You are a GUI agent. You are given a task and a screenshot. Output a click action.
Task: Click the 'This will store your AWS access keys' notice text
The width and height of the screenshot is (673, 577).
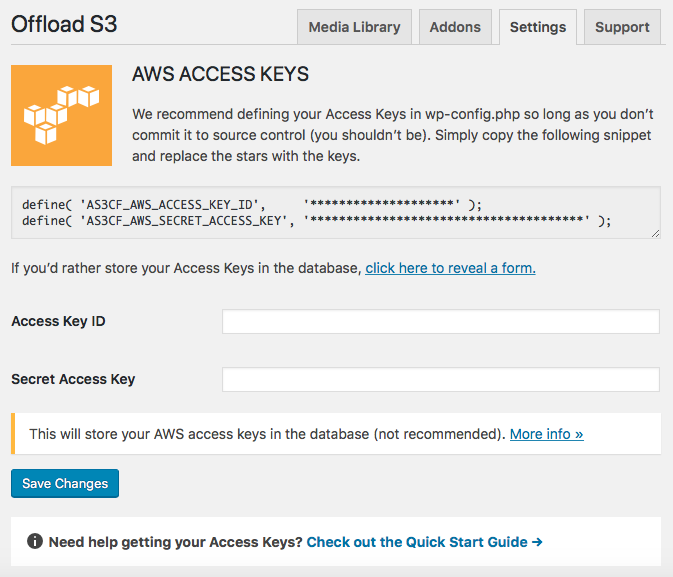pos(267,434)
